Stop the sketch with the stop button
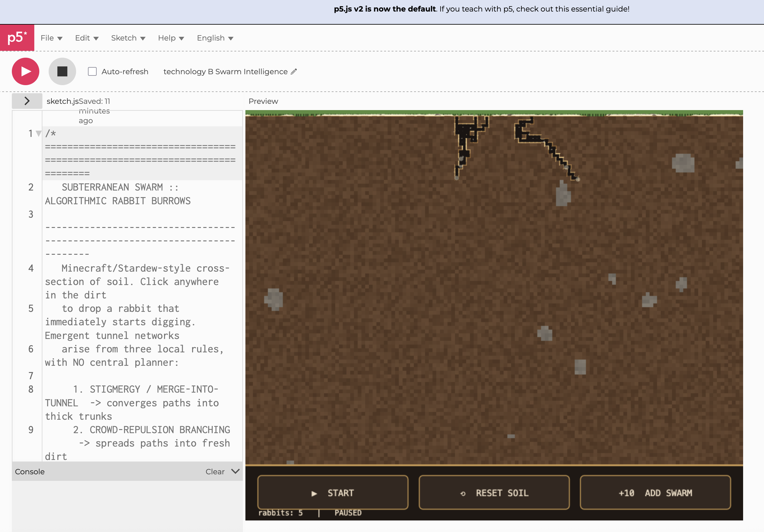 (x=62, y=71)
